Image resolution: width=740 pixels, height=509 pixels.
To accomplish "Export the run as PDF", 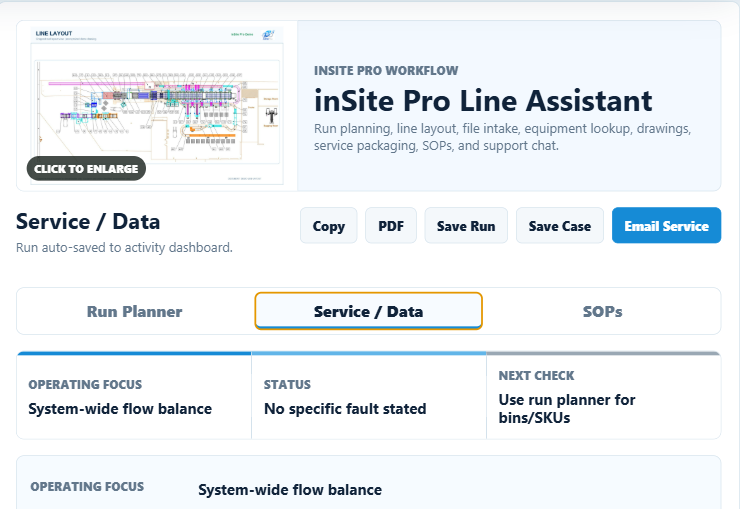I will pyautogui.click(x=391, y=225).
